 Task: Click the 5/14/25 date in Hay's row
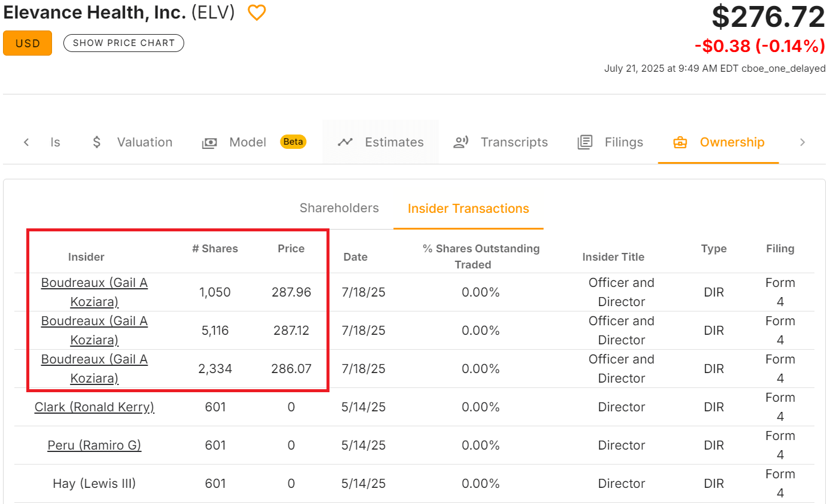tap(363, 484)
